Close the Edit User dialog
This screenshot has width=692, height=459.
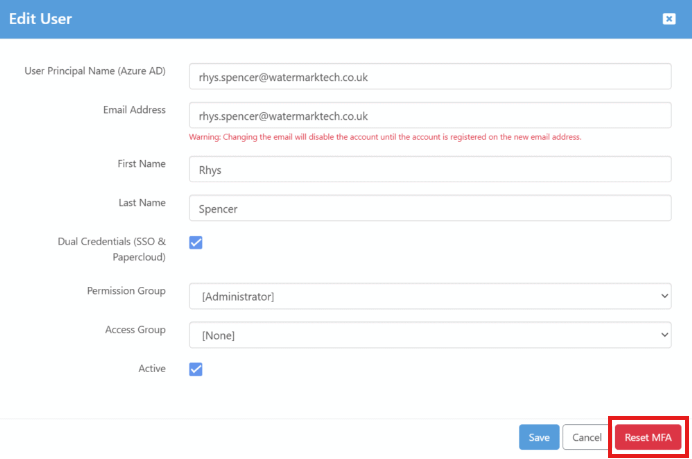pyautogui.click(x=669, y=19)
